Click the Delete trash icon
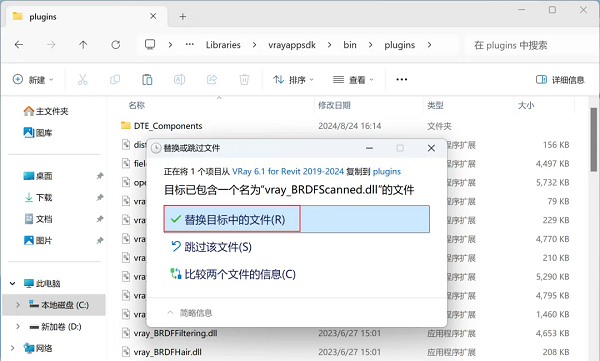600x361 pixels. pos(244,80)
